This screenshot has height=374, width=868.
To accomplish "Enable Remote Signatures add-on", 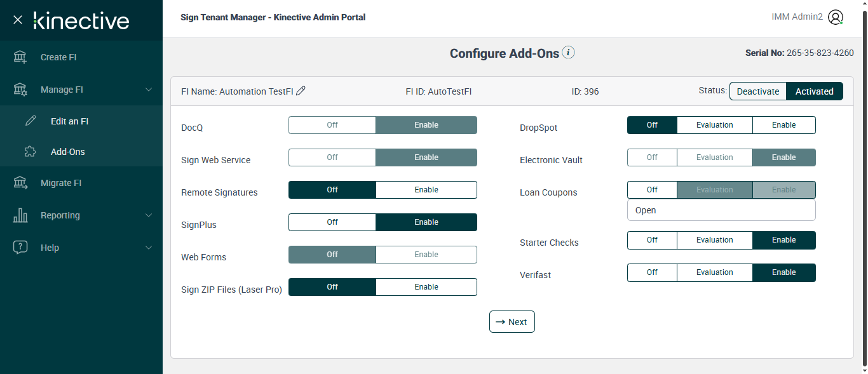I will point(426,190).
